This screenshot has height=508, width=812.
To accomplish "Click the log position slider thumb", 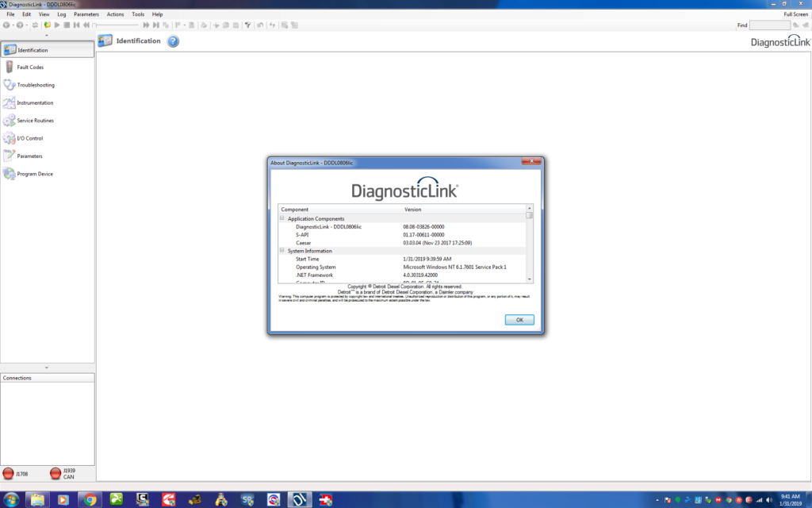I will [x=95, y=25].
